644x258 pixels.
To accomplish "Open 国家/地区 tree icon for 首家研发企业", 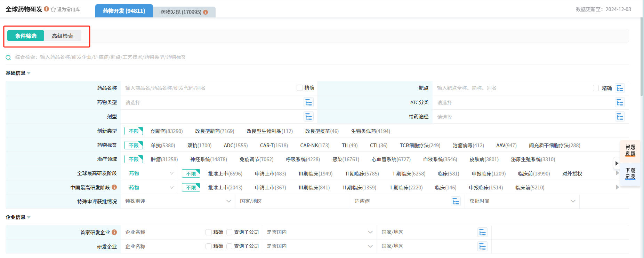I will tap(482, 232).
